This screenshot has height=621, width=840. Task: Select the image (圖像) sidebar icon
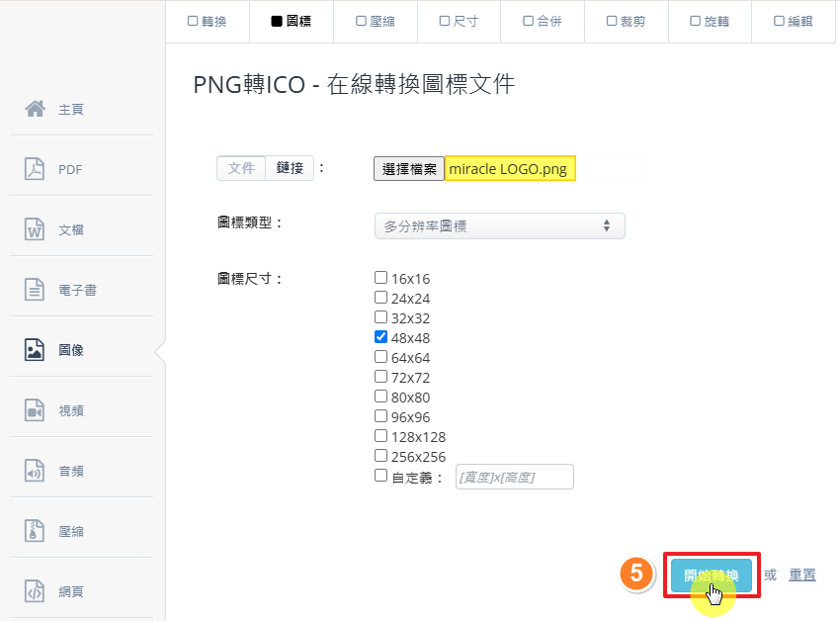coord(36,350)
